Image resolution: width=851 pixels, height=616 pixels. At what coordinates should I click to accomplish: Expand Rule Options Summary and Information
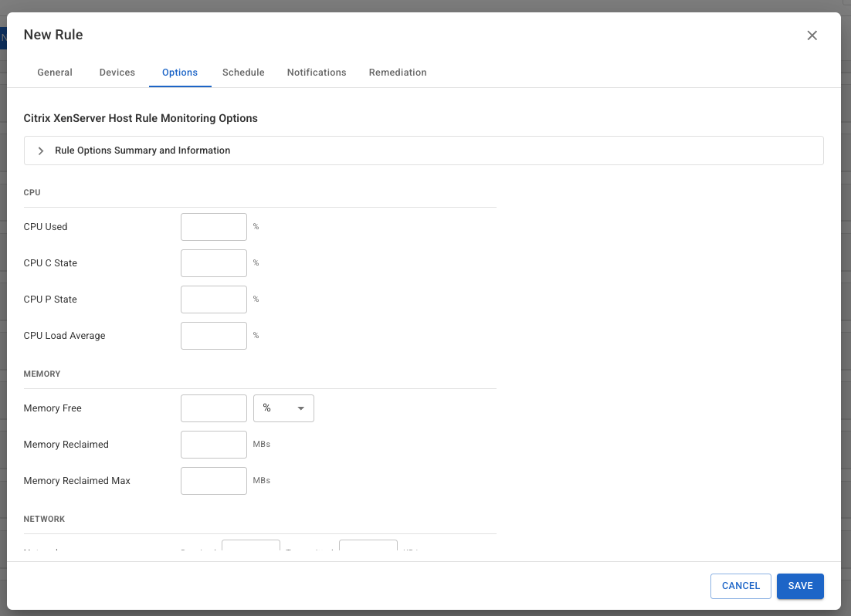pos(423,151)
